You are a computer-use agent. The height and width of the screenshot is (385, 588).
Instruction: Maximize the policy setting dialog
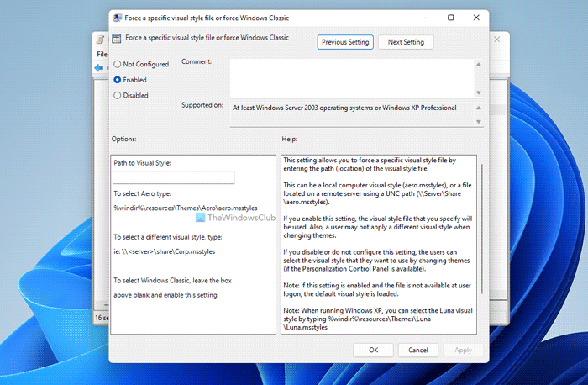[451, 18]
